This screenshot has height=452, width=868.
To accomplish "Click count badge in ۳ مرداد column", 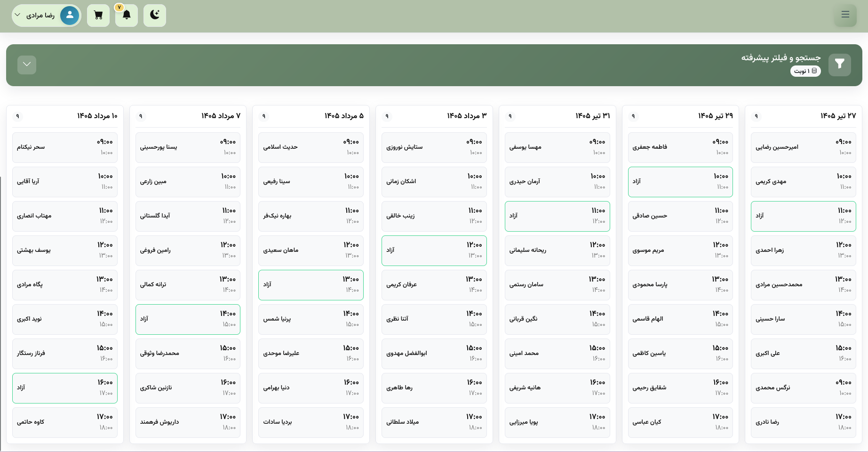I will 387,116.
